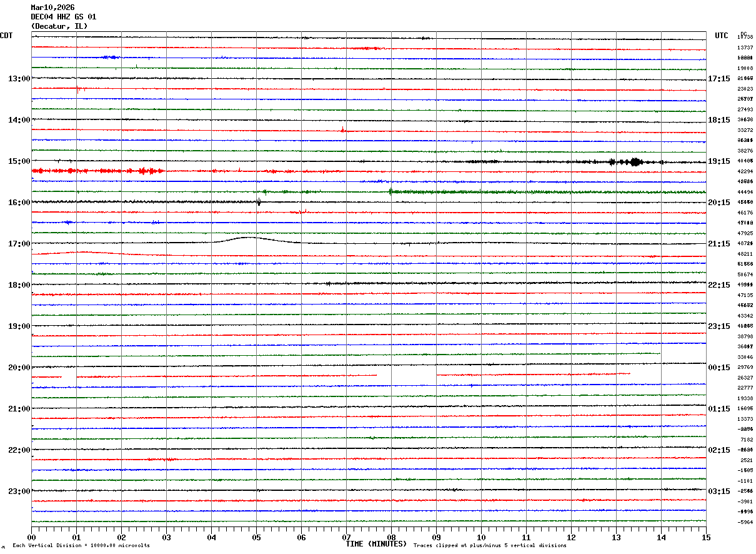Click DC offset value 13737
The image size is (756, 554).
[745, 48]
